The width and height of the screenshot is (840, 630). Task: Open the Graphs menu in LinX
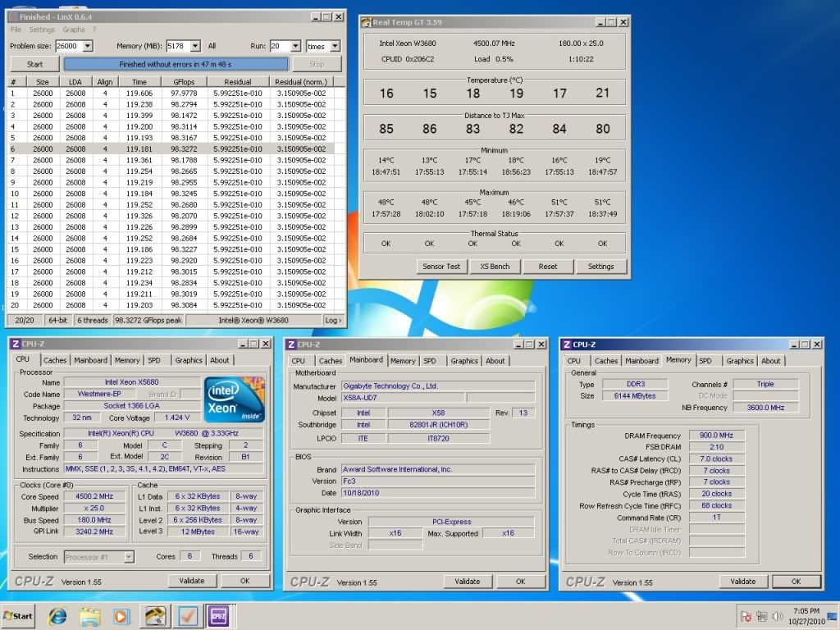73,30
